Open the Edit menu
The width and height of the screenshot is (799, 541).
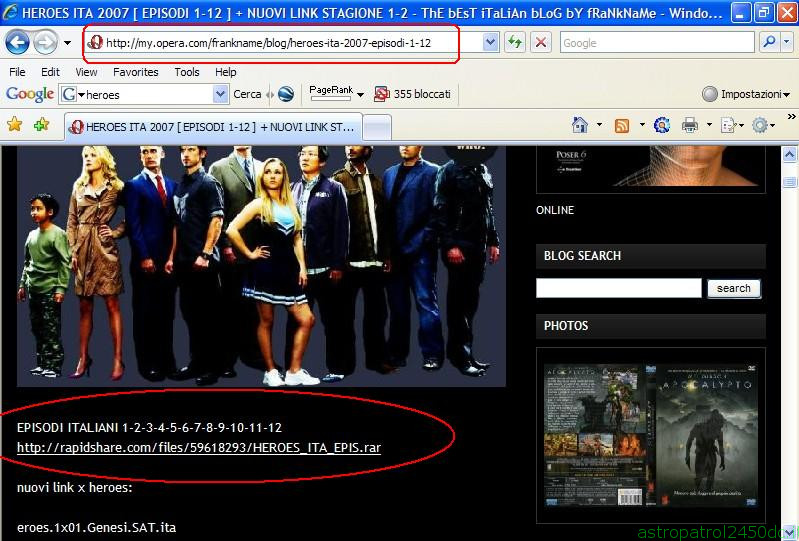50,72
